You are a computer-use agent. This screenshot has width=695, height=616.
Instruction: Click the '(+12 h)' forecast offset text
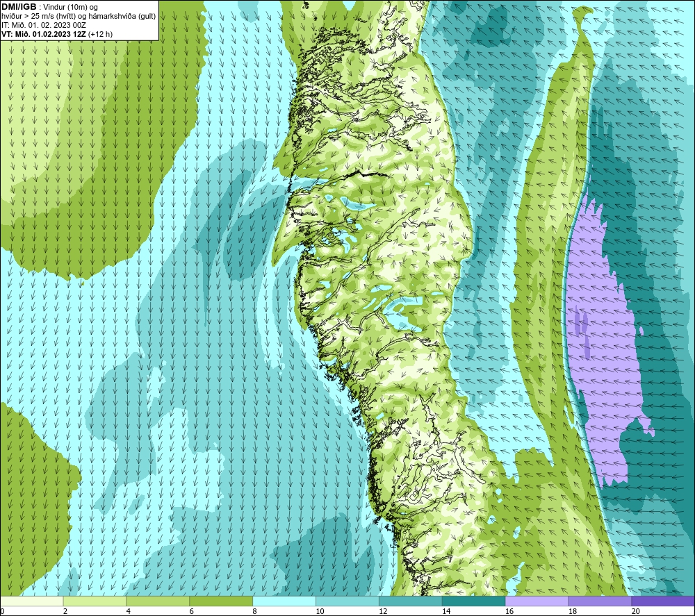click(100, 34)
